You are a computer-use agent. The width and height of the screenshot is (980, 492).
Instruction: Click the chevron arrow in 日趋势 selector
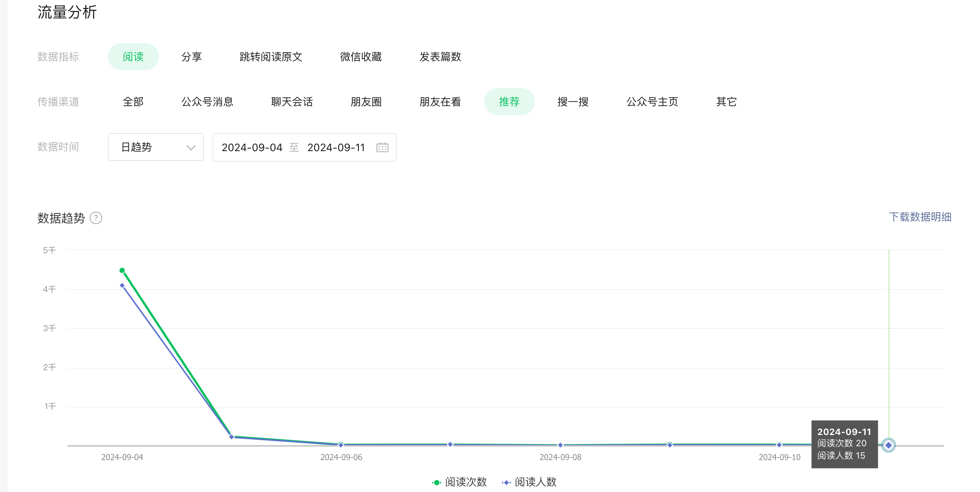[x=191, y=147]
